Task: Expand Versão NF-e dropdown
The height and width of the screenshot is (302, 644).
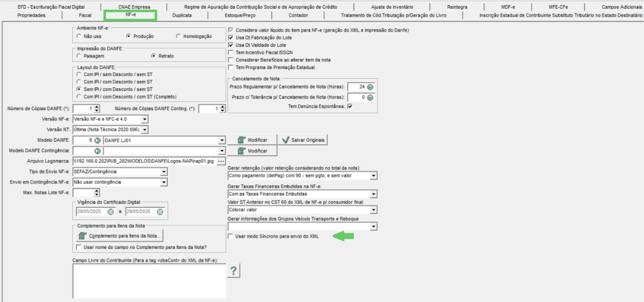Action: coord(144,119)
